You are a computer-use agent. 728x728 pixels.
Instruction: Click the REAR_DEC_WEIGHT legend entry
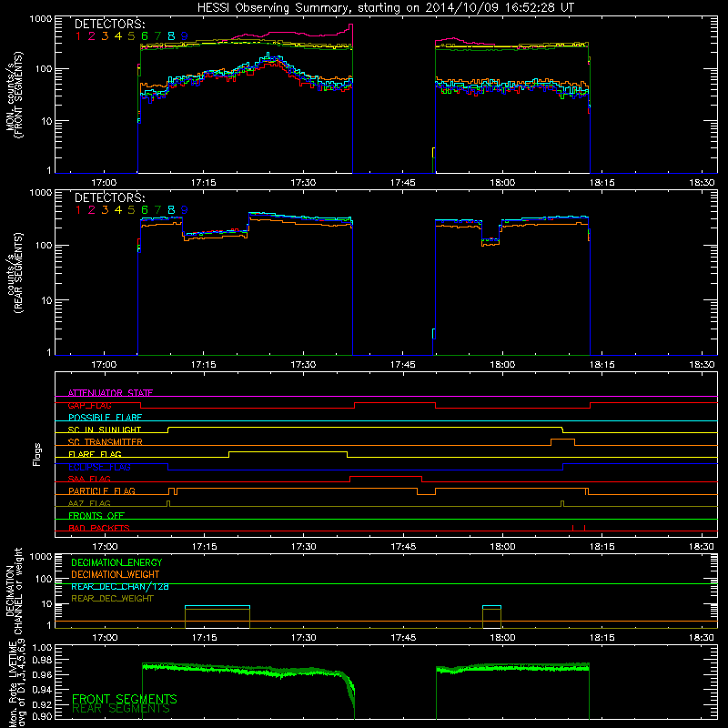point(112,599)
